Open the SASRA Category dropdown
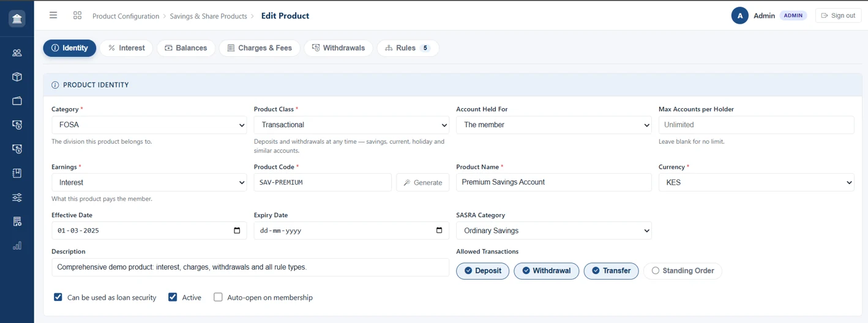The height and width of the screenshot is (323, 868). (554, 231)
